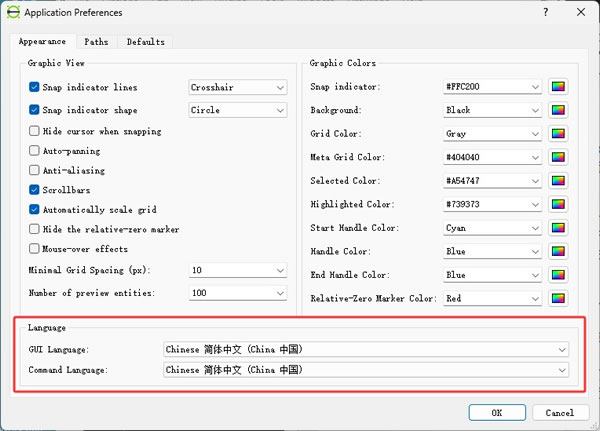Open Background color Black dropdown
The width and height of the screenshot is (600, 431).
492,110
